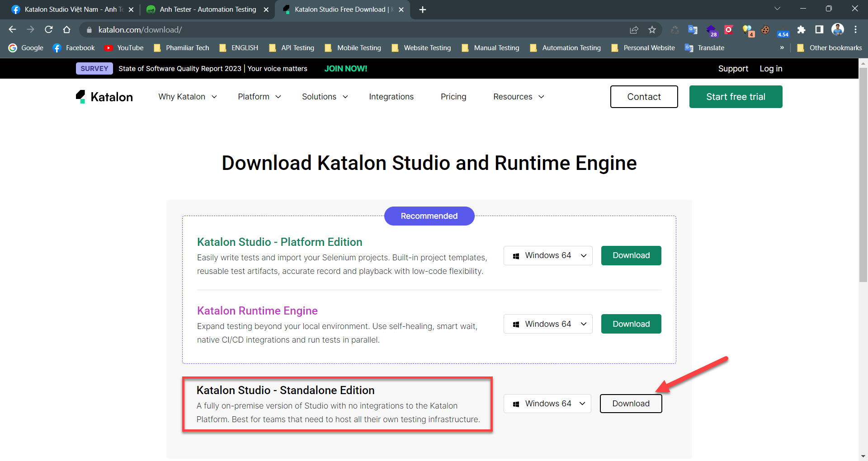Click the browser Forward arrow

tap(30, 29)
